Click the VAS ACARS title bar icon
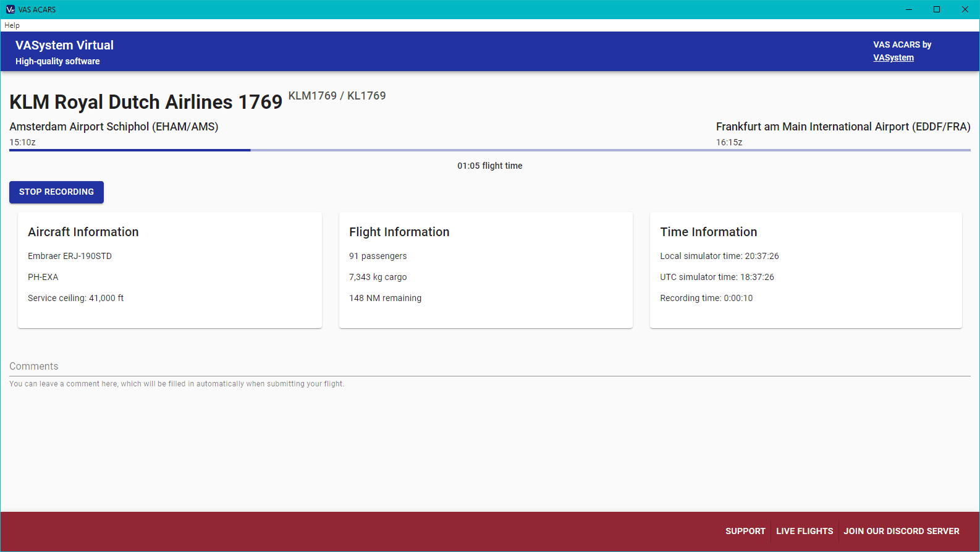The width and height of the screenshot is (980, 552). 10,9
